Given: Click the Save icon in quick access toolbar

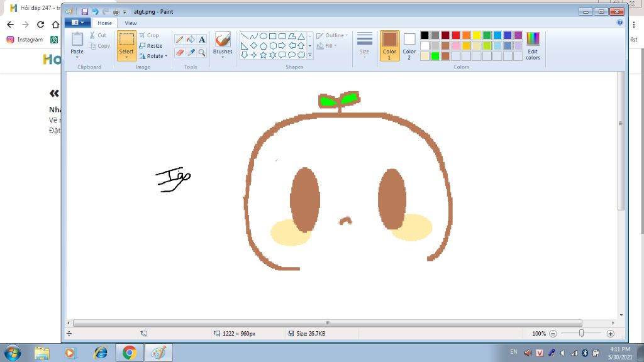Looking at the screenshot, I should (85, 12).
